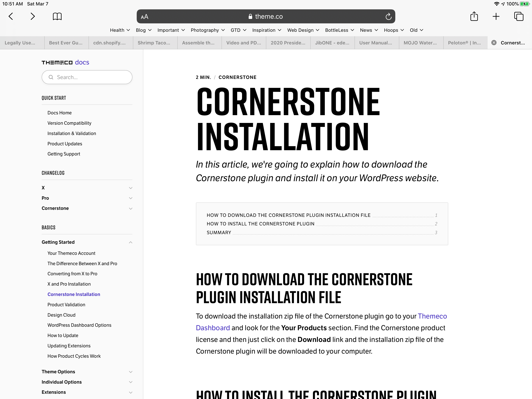This screenshot has width=532, height=399.
Task: Expand the Individual Options section
Action: click(x=87, y=382)
